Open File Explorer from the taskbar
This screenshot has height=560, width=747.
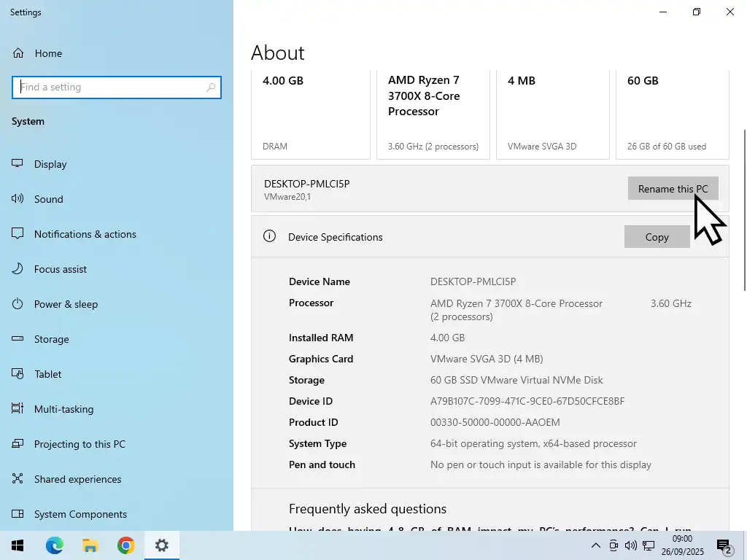pos(90,545)
